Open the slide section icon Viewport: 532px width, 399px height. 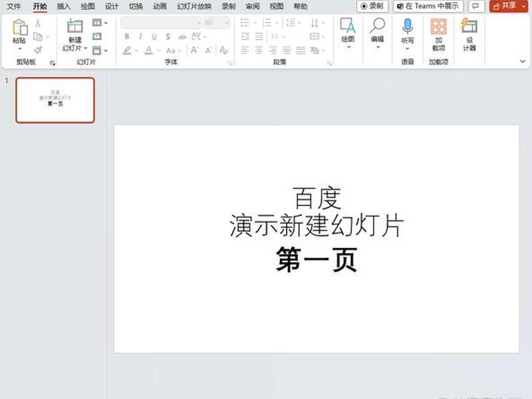tap(97, 51)
